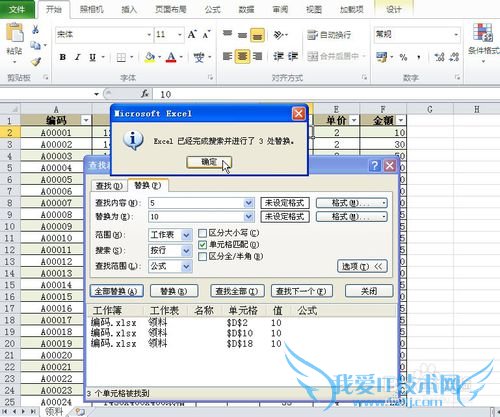Switch to the 页面布局 ribbon tab
Screen dimensions: 500x417
[x=171, y=10]
